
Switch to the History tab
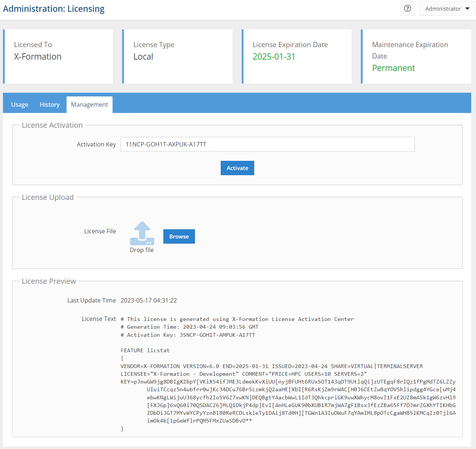pos(50,105)
